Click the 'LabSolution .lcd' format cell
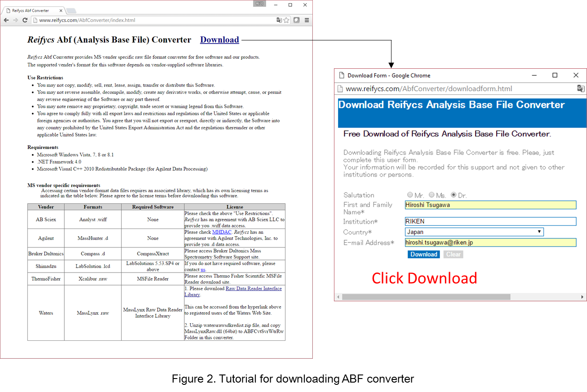Image resolution: width=587 pixels, height=392 pixels. click(93, 266)
